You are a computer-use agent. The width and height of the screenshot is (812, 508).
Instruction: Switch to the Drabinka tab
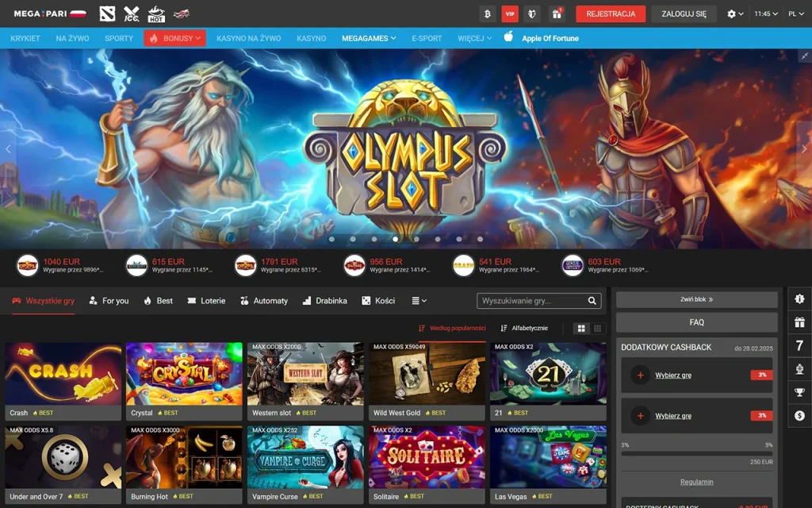point(324,301)
